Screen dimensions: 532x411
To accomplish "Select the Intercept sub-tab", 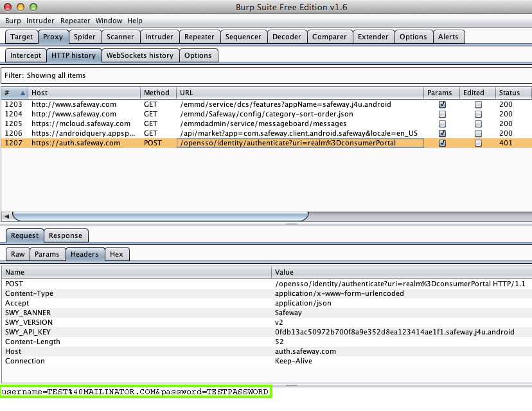I will (26, 55).
